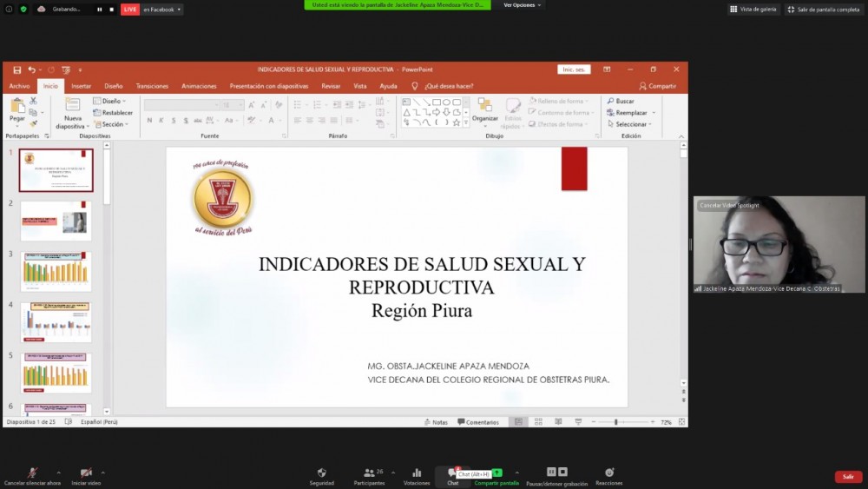868x489 pixels.
Task: Open the Participantes panel
Action: (369, 473)
